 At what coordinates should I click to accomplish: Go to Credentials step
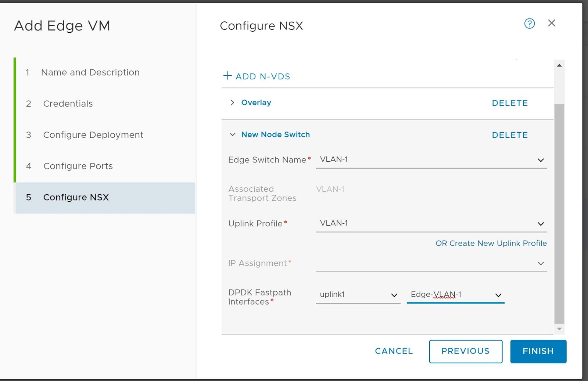click(x=68, y=104)
